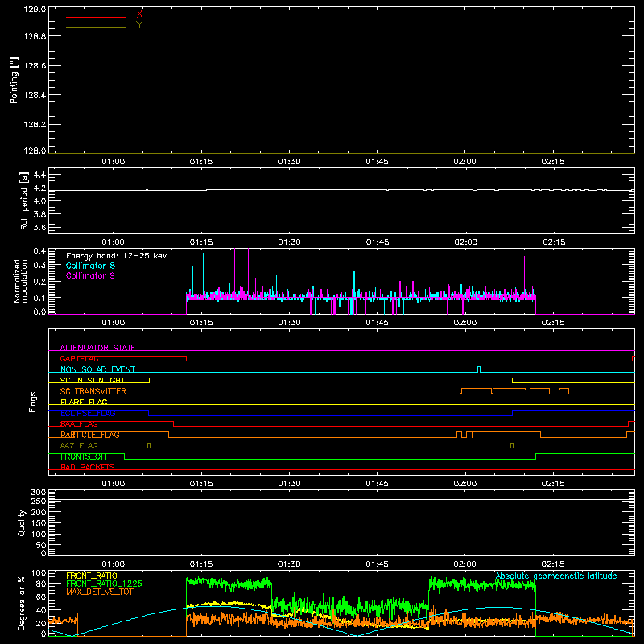Click the olive line sample beside Y legend
Image resolution: width=644 pixels, height=644 pixels.
[95, 27]
